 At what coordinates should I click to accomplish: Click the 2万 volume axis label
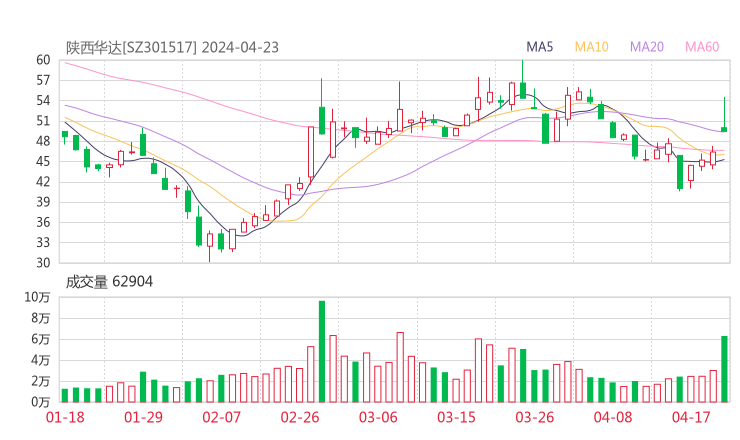[41, 381]
